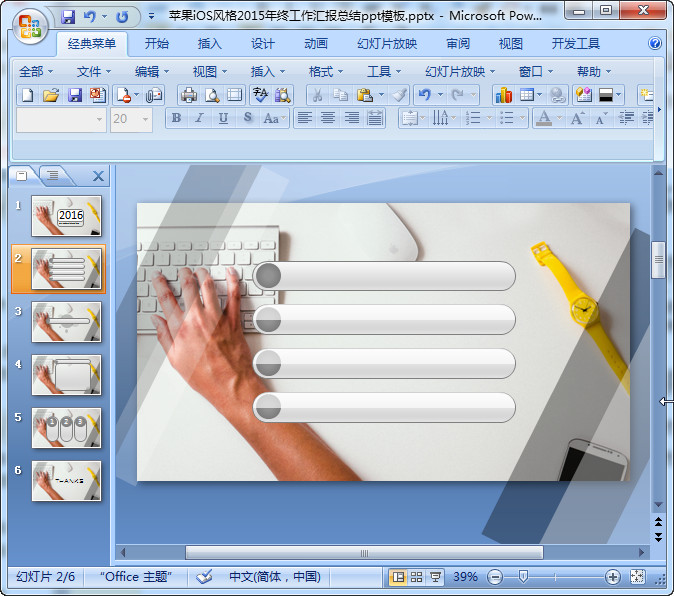Click the New blank presentation icon

click(x=28, y=95)
